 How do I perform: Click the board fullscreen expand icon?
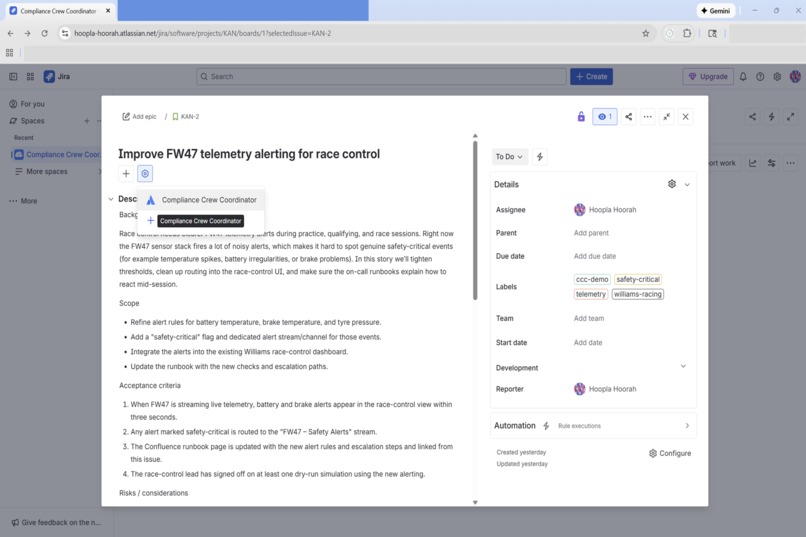(x=791, y=117)
